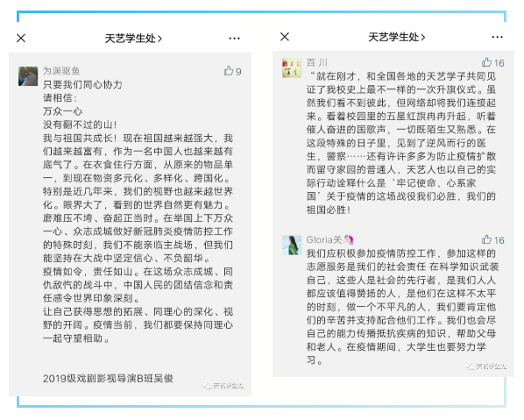Screen dimensions: 524x420
Task: Like the comment by 百川
Action: [486, 62]
